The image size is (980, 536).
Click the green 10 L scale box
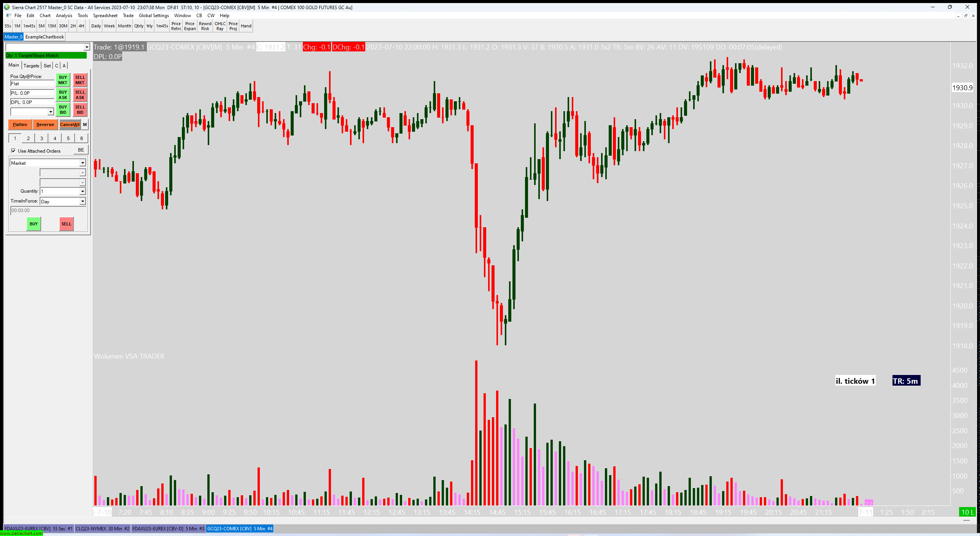(967, 512)
